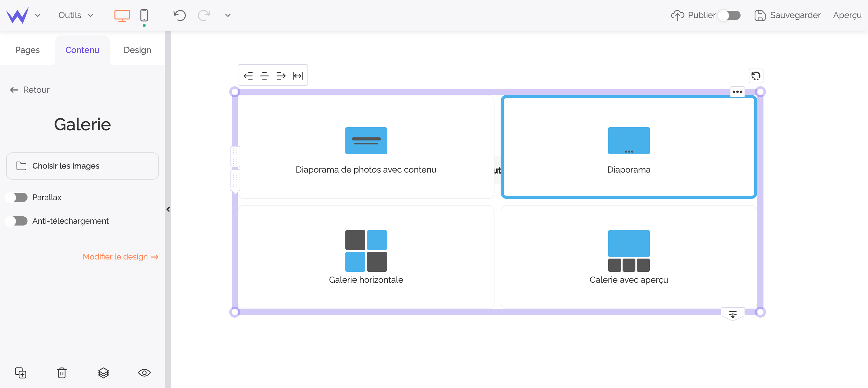The height and width of the screenshot is (388, 868).
Task: Select Diaporama de photos avec contenu
Action: pos(366,147)
